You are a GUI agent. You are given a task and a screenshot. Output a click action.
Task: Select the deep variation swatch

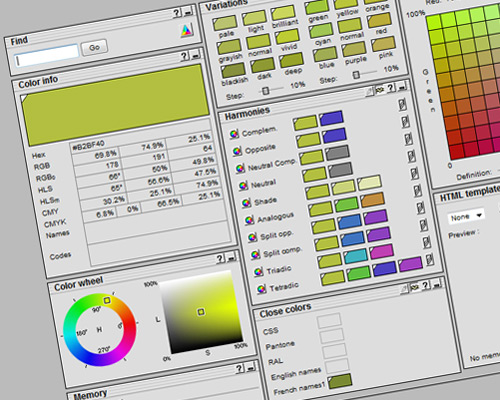pos(291,60)
